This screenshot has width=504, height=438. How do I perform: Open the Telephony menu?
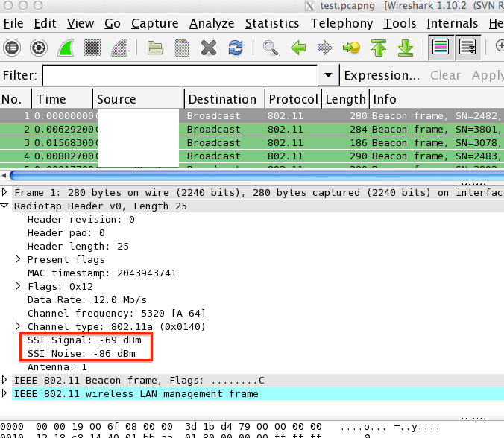click(x=341, y=23)
